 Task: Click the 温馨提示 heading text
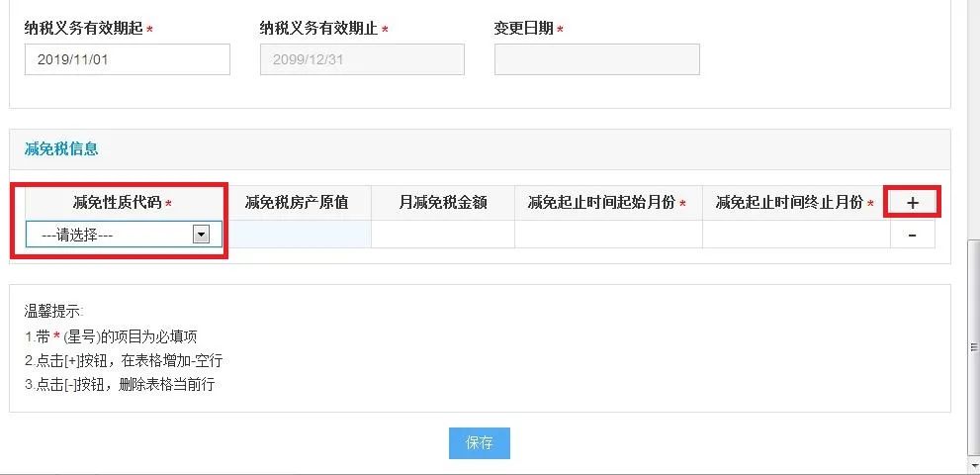pos(53,311)
